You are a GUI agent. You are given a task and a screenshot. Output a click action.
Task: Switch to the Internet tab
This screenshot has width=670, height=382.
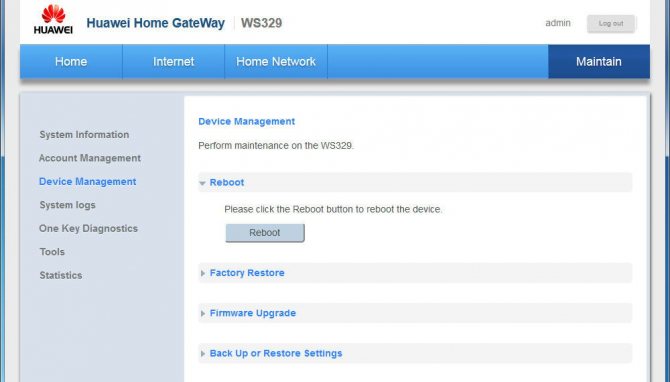[x=173, y=62]
